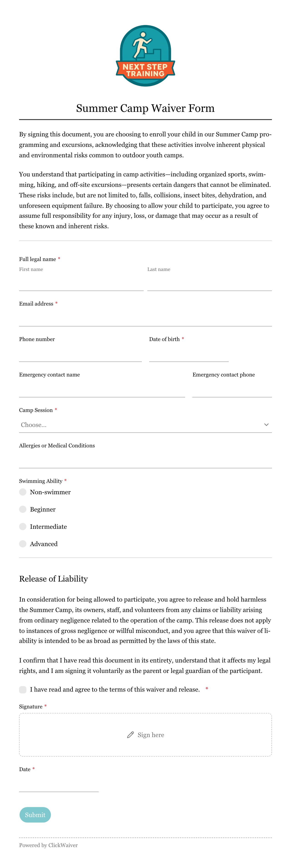Screen dimensions: 291x868
Task: Pick the Advanced swimming option
Action: [x=23, y=544]
